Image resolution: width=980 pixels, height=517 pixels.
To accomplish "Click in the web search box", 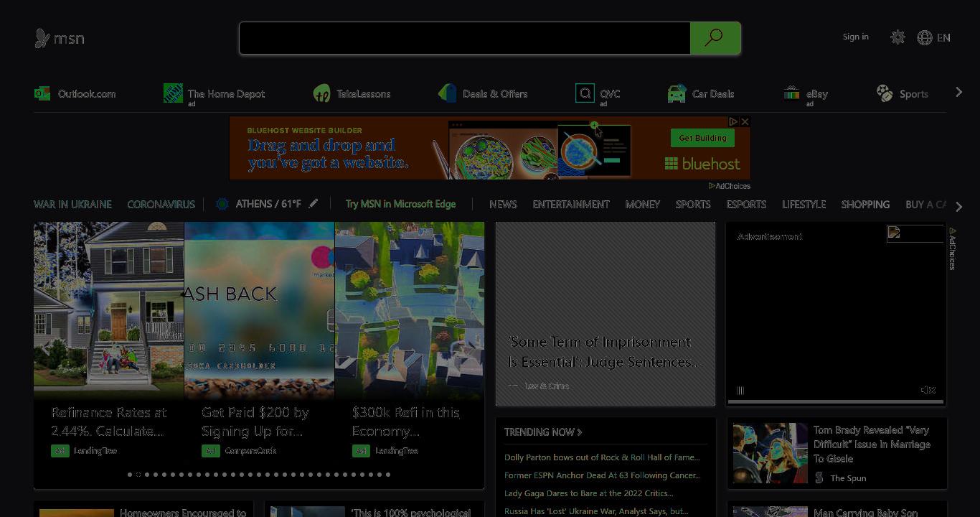I will click(x=465, y=38).
